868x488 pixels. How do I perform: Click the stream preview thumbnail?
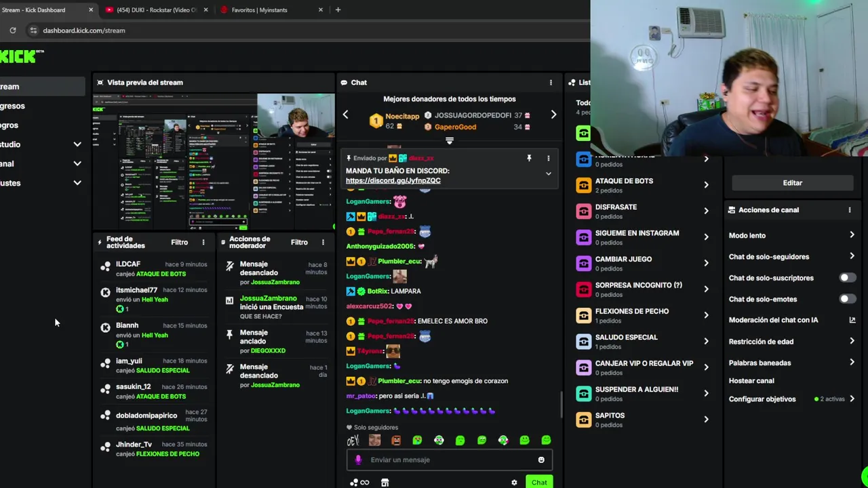point(214,162)
